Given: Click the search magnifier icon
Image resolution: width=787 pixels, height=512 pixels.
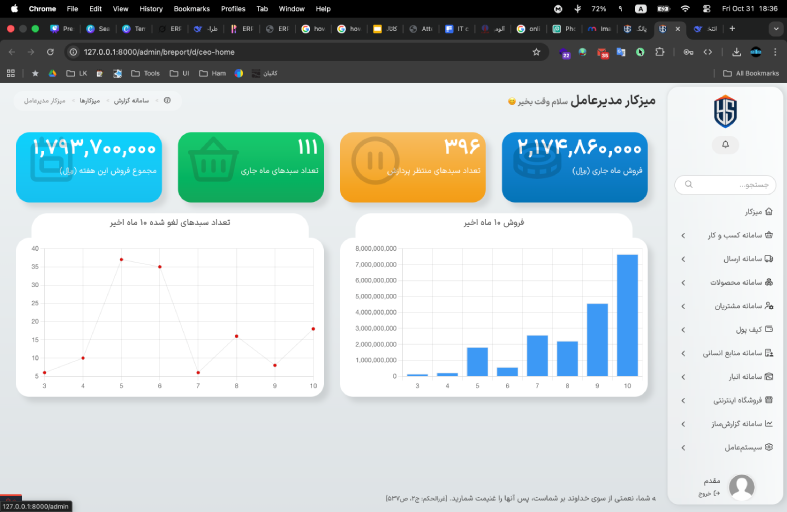Looking at the screenshot, I should (689, 184).
